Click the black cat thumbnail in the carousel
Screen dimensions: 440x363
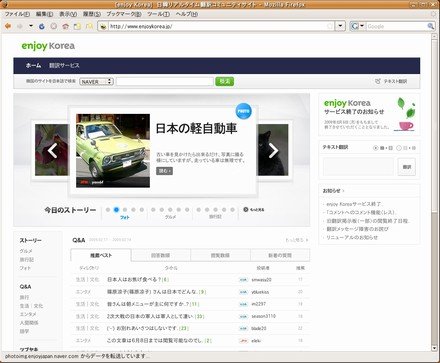273,150
